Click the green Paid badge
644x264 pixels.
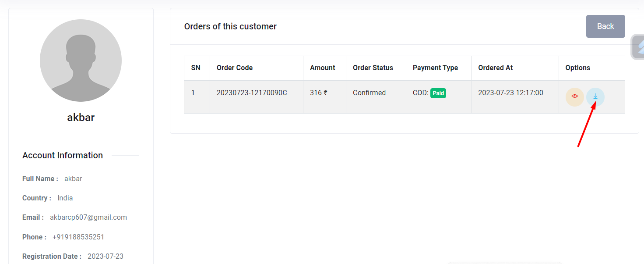438,93
